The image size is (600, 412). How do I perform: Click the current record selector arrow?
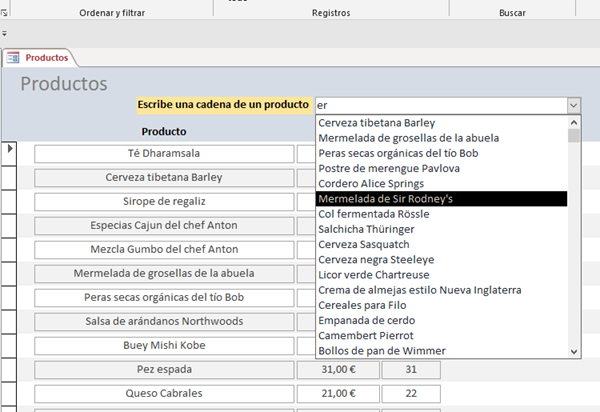[10, 149]
